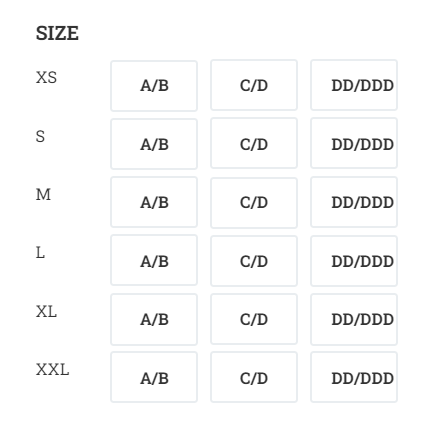Select XS size C/D option
The width and height of the screenshot is (433, 427).
point(254,85)
